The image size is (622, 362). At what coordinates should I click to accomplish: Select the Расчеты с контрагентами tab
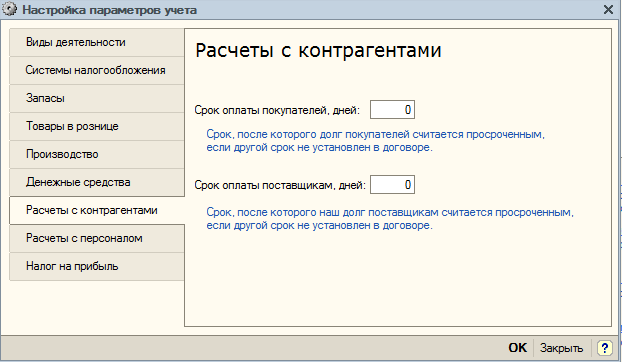97,211
